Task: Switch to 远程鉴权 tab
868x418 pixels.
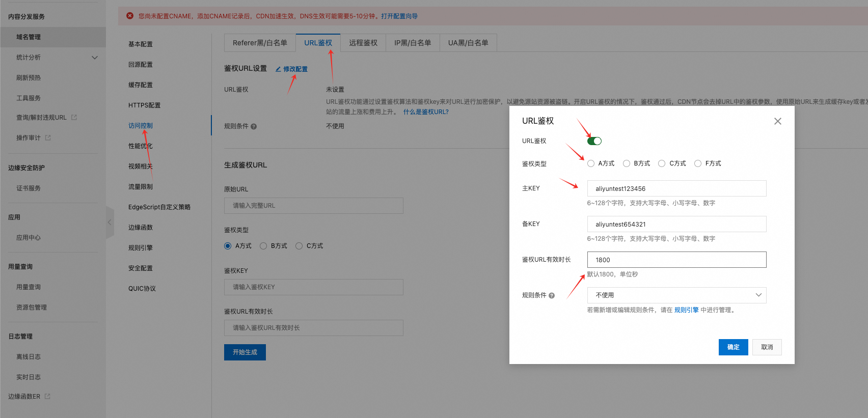Action: click(363, 43)
